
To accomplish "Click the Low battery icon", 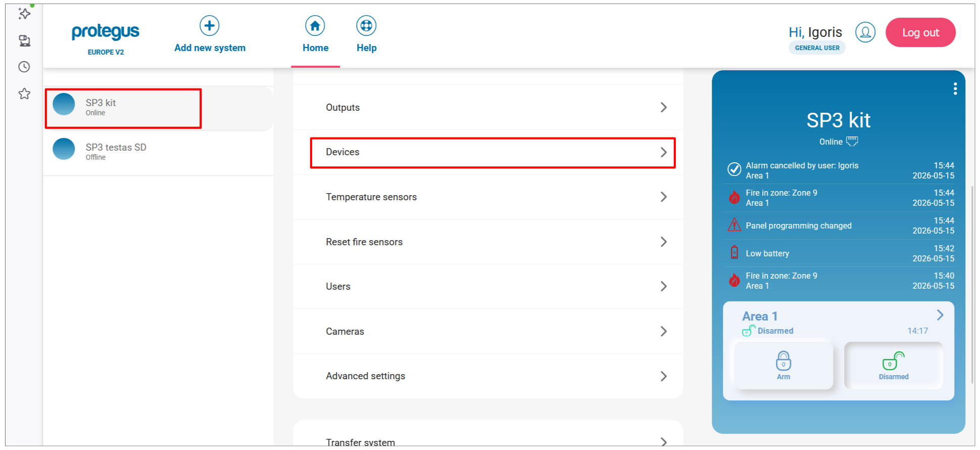I will [x=734, y=252].
